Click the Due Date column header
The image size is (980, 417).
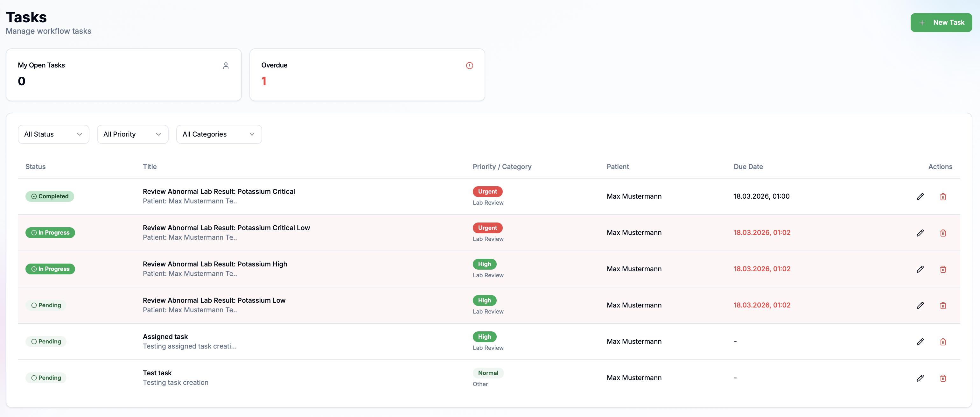tap(748, 167)
